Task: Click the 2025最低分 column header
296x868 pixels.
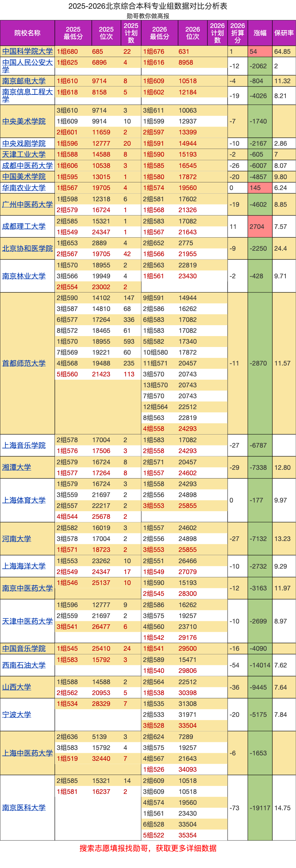Action: (x=73, y=33)
